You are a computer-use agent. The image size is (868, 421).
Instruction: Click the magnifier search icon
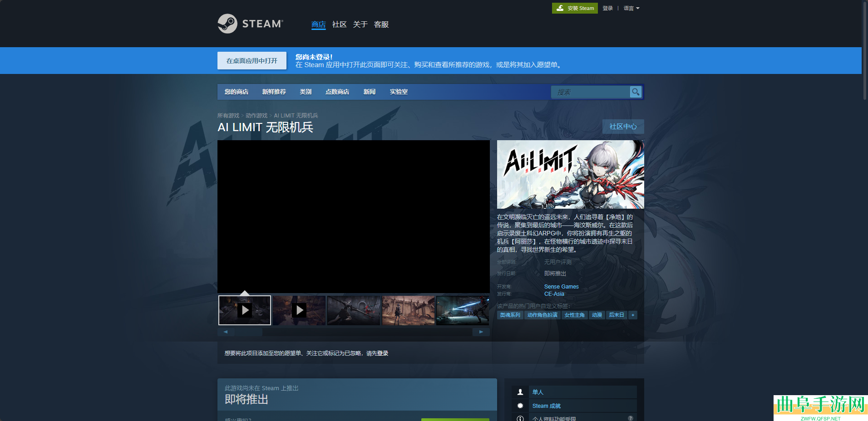pos(636,92)
